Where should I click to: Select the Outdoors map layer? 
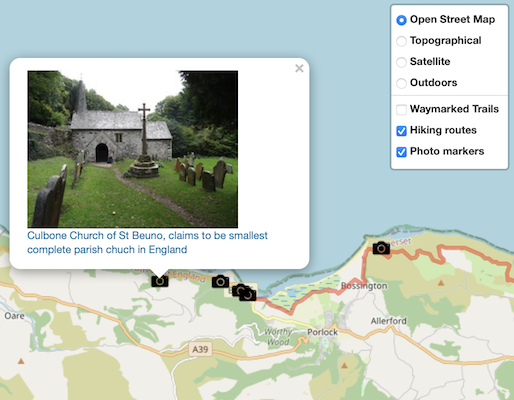(401, 83)
